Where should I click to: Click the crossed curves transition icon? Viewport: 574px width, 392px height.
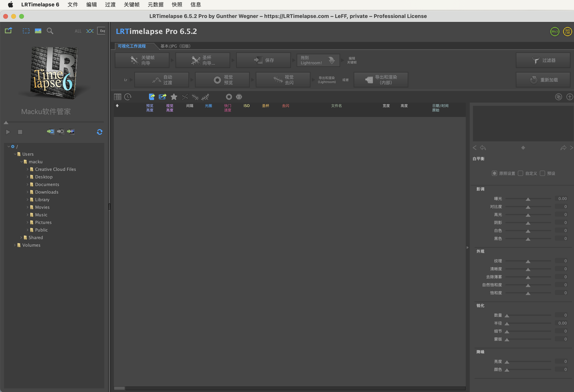(185, 97)
